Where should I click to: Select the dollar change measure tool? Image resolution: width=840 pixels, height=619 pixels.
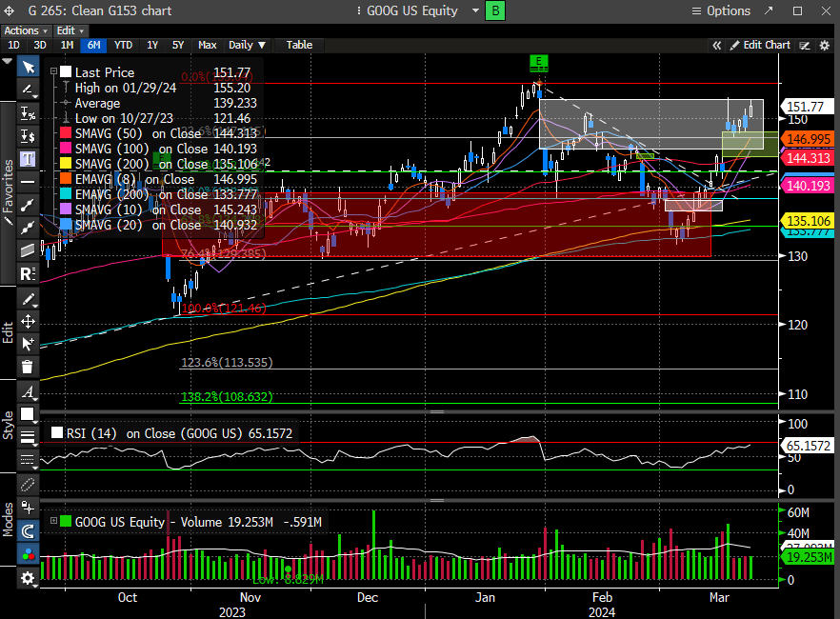coord(28,136)
